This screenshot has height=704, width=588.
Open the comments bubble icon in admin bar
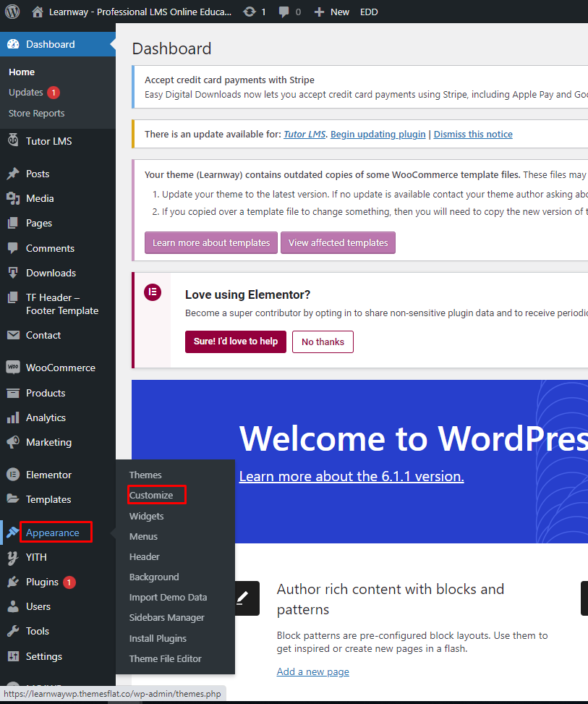pos(284,12)
